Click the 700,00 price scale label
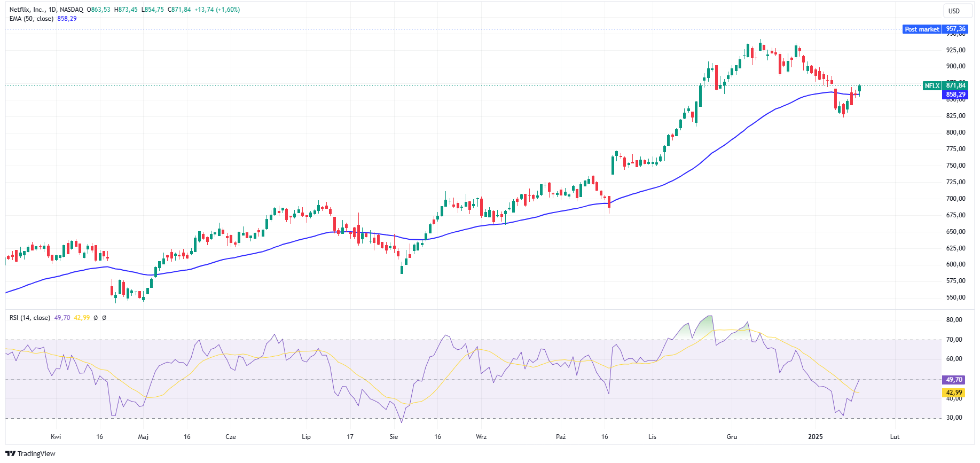 [955, 199]
